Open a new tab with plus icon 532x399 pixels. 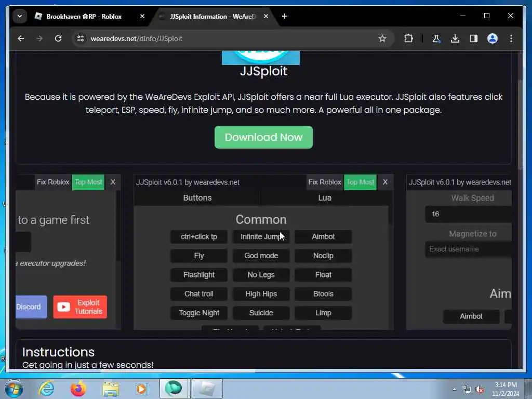[285, 16]
